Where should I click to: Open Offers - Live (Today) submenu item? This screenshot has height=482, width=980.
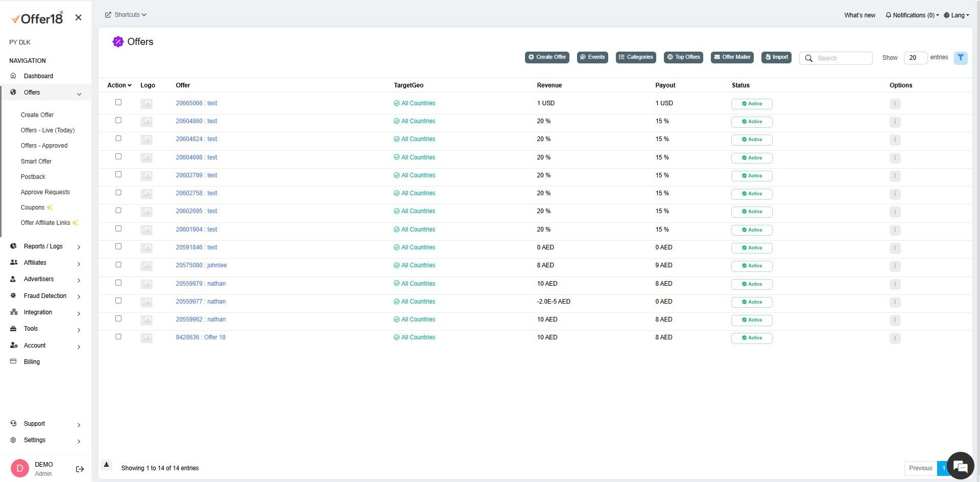click(47, 130)
